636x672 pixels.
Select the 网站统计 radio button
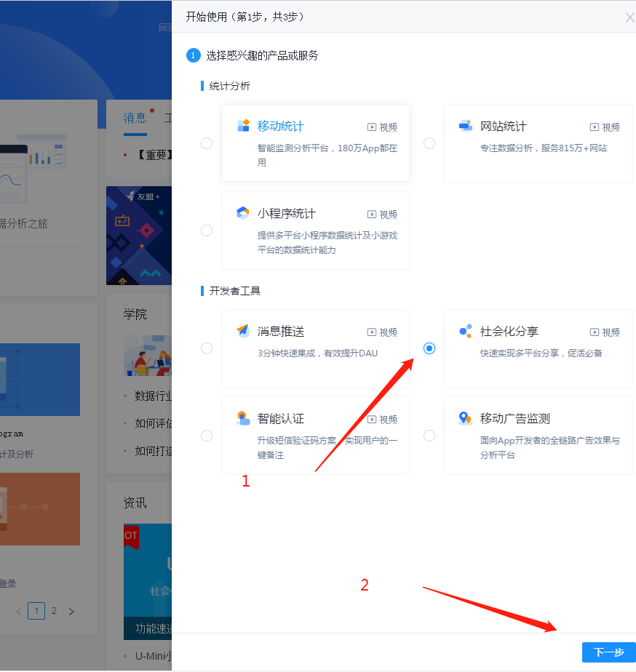pos(429,143)
